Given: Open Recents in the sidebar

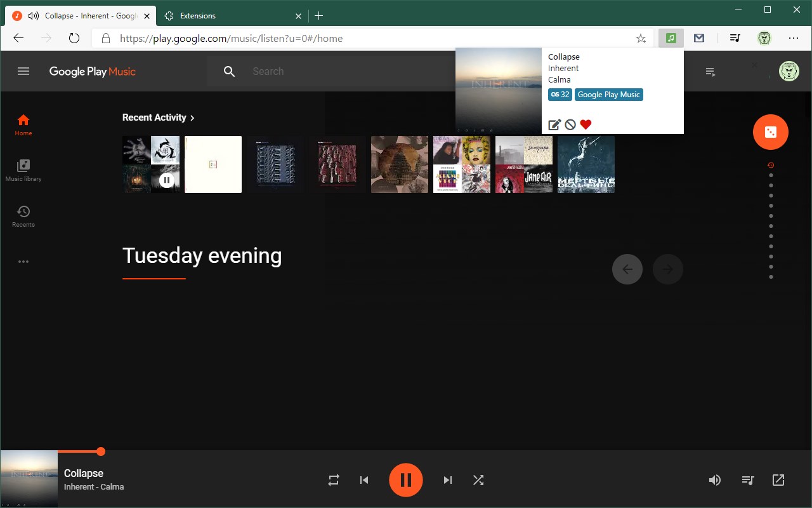Looking at the screenshot, I should 23,216.
